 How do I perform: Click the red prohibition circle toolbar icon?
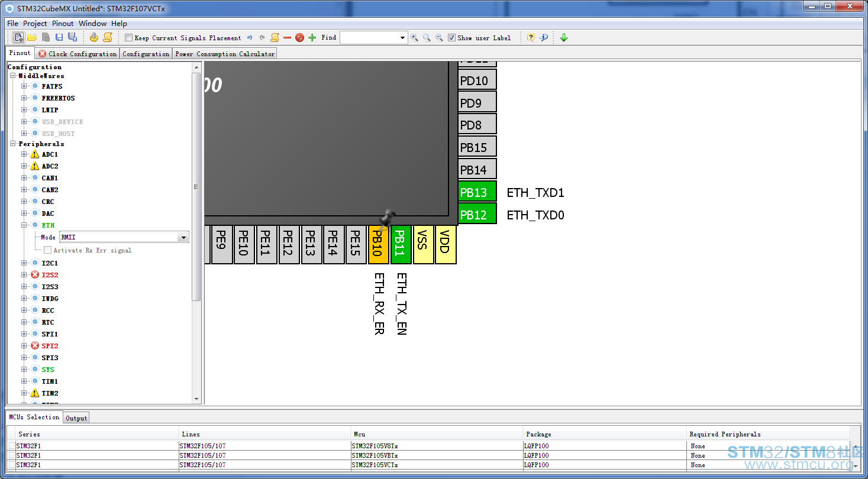click(299, 38)
